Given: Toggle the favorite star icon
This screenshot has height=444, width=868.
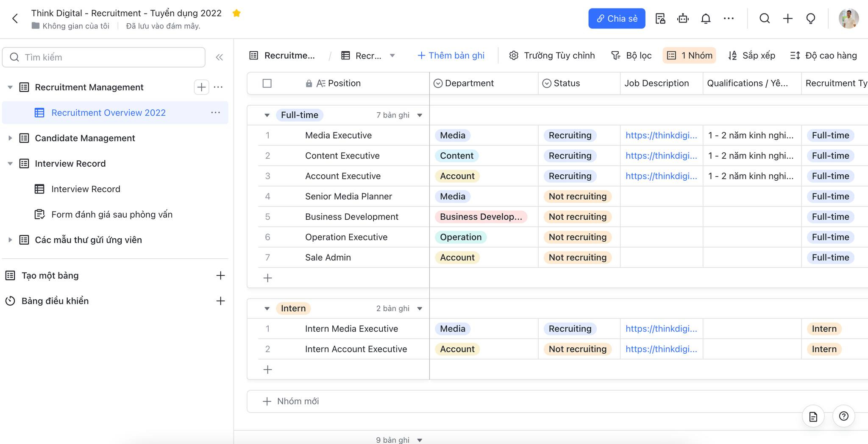Looking at the screenshot, I should click(x=236, y=13).
